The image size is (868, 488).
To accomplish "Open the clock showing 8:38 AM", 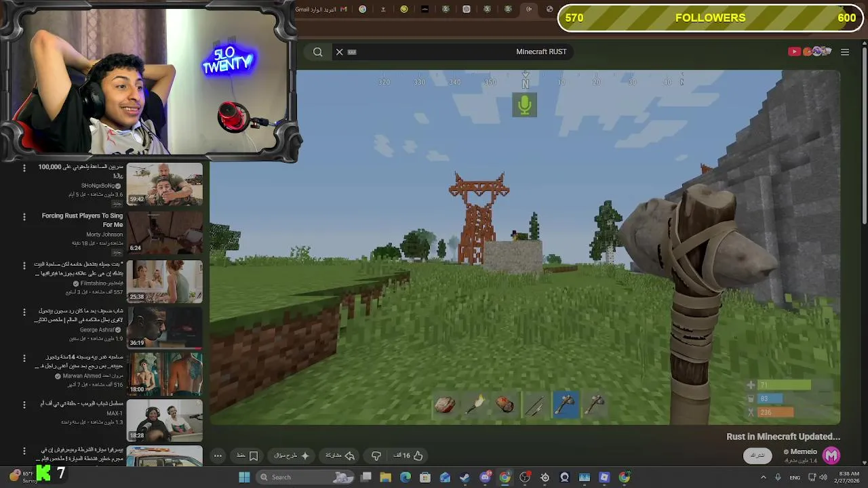I will pyautogui.click(x=848, y=477).
